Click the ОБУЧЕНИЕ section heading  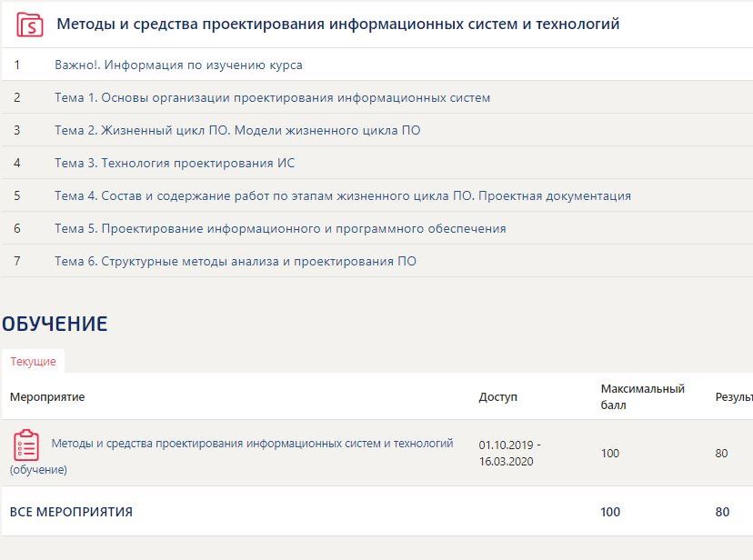tap(55, 324)
